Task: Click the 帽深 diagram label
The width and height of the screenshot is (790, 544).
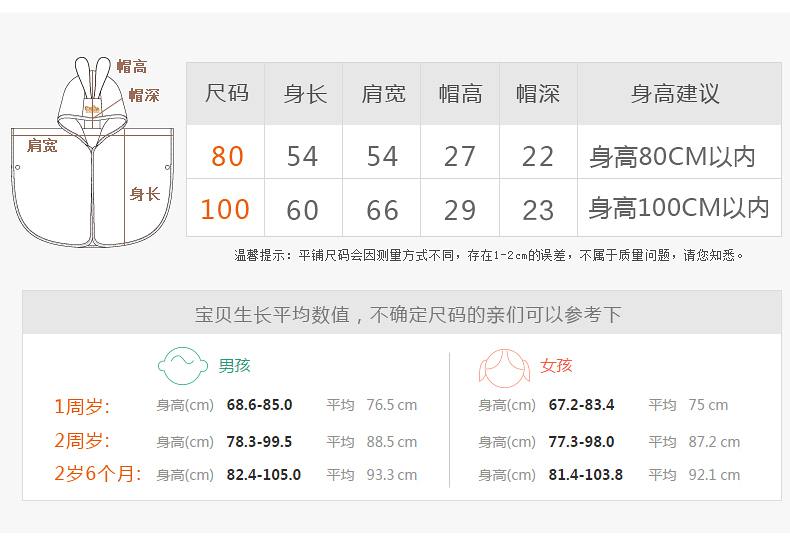Action: tap(144, 95)
